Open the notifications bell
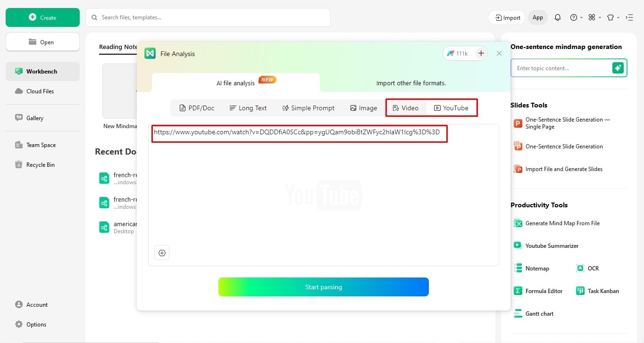 (x=558, y=17)
